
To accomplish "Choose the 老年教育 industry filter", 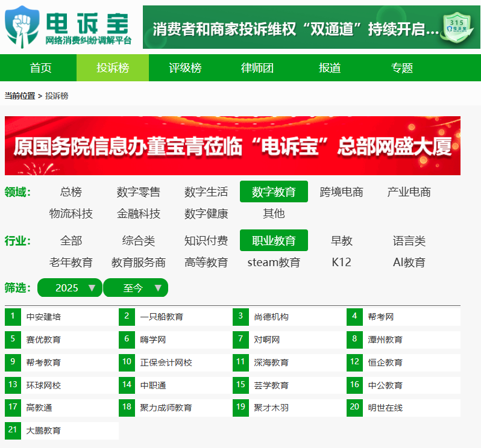I will coord(71,263).
